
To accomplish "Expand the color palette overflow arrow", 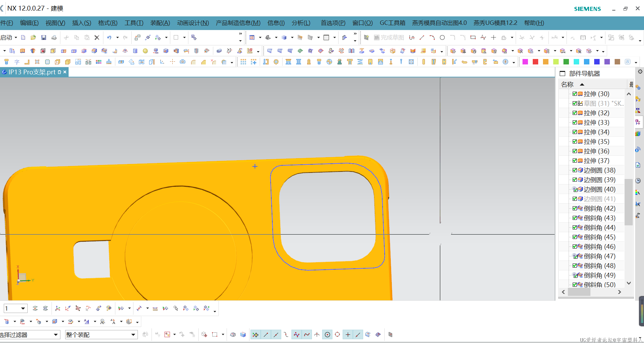I will 636,62.
